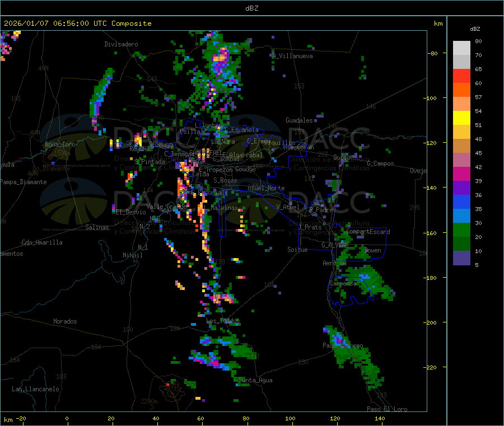Click the 'Nihuil' location label
The height and width of the screenshot is (426, 504).
pyautogui.click(x=133, y=255)
